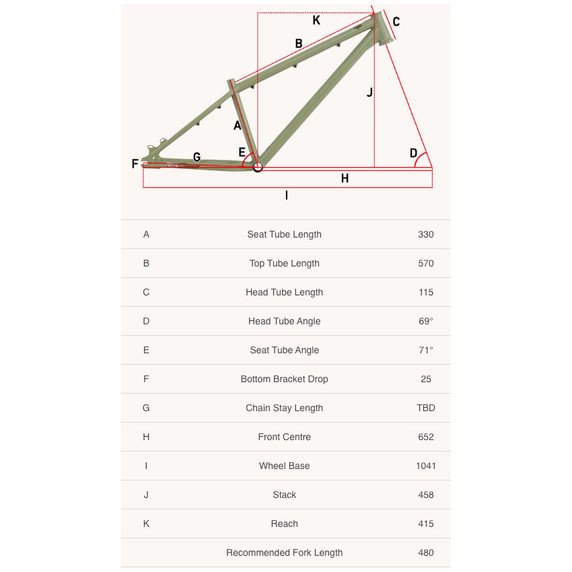Screen dimensions: 572x572
Task: Click the Wheel Base value 1041
Action: click(x=426, y=466)
